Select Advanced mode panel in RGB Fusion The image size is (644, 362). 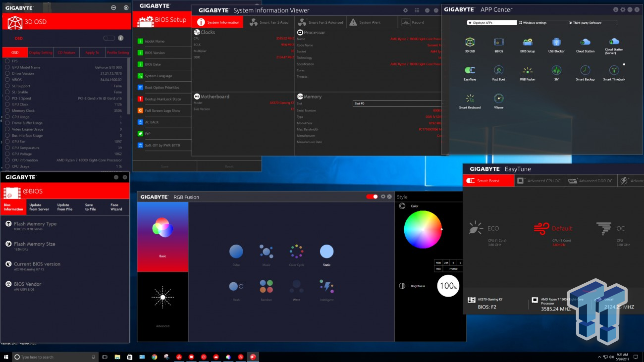(x=162, y=307)
